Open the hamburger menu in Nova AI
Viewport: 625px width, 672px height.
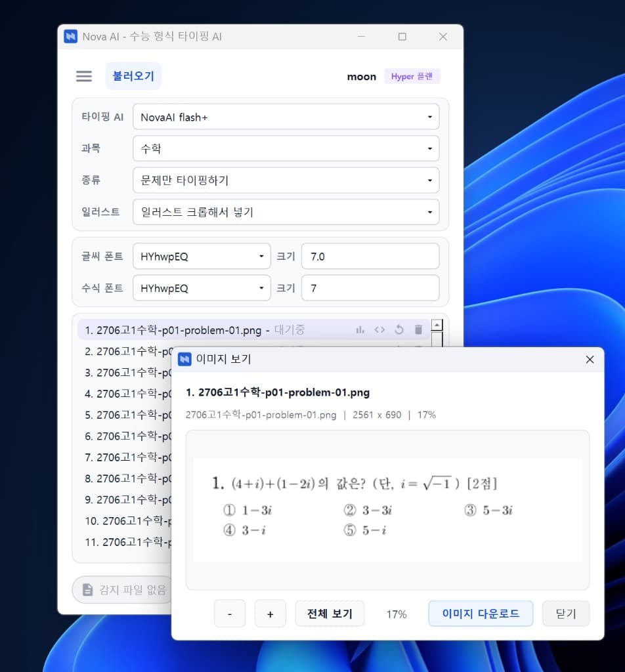(84, 76)
